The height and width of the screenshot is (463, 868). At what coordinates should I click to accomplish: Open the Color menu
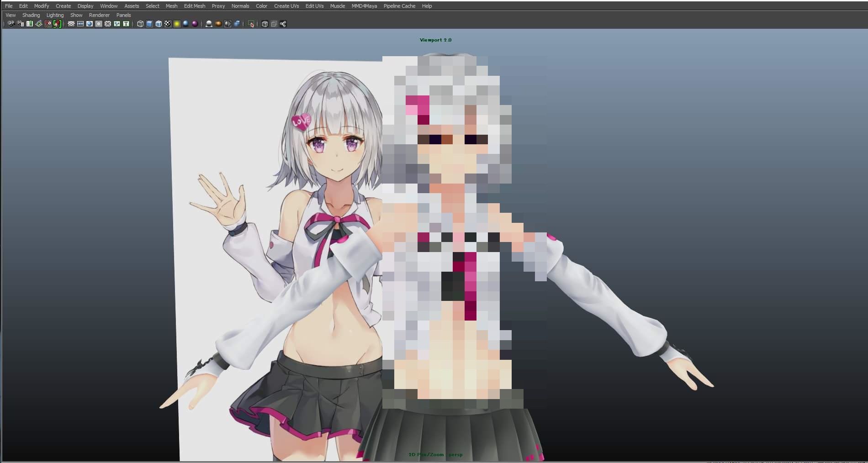pyautogui.click(x=262, y=6)
